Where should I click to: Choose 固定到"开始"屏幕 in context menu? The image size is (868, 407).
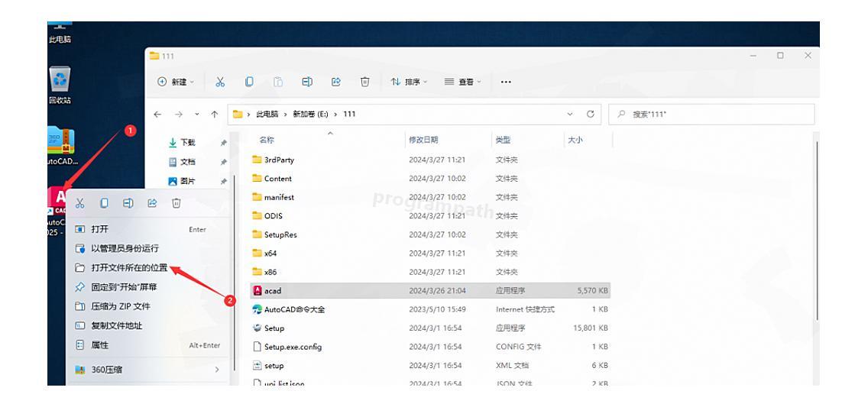point(147,287)
